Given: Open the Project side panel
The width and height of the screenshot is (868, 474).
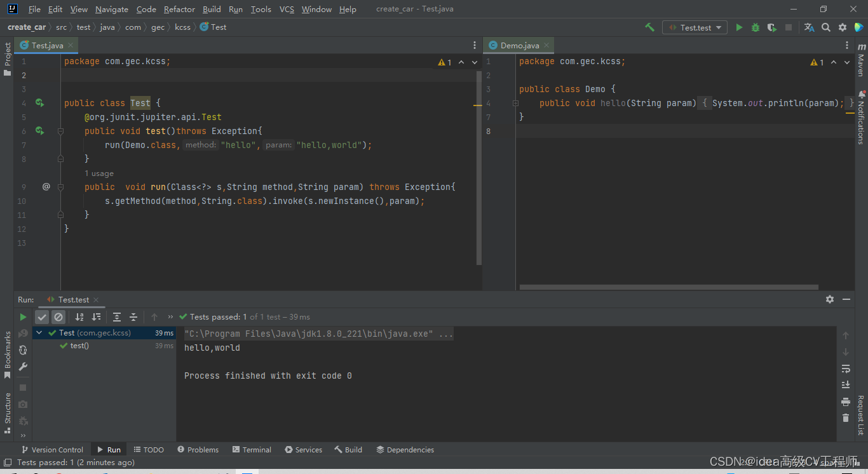Looking at the screenshot, I should pyautogui.click(x=7, y=58).
